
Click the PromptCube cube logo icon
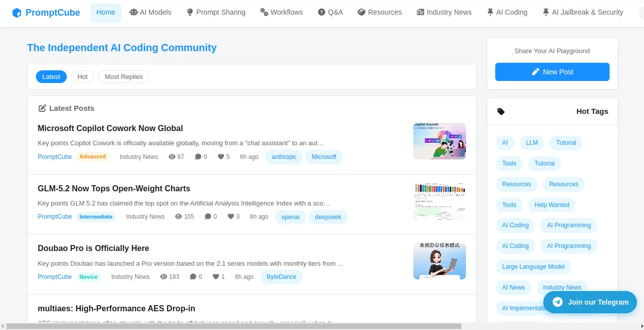coord(17,13)
